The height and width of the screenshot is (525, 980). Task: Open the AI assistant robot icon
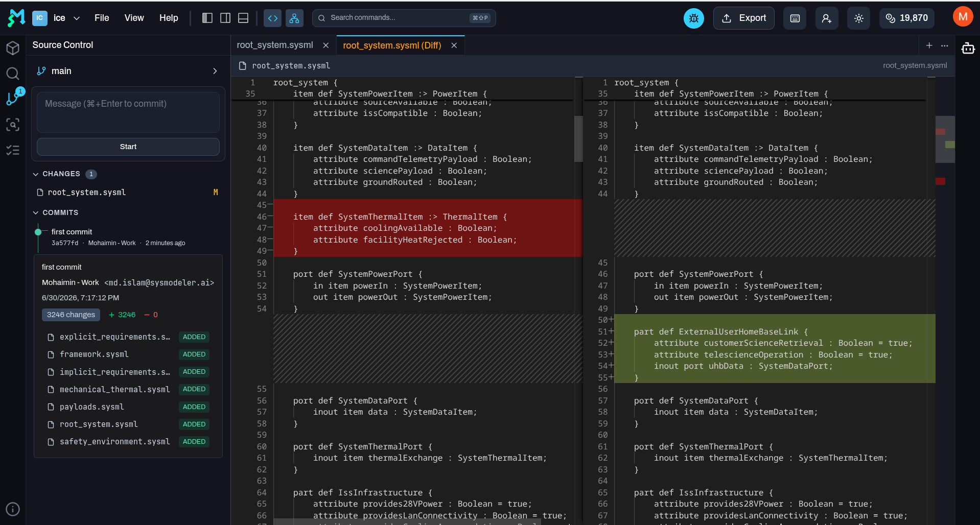point(968,49)
